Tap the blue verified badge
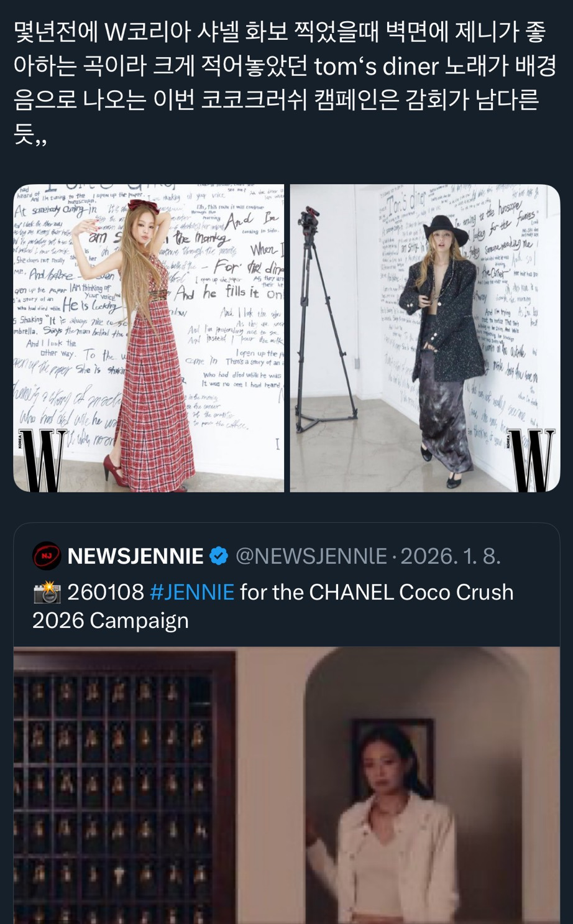The image size is (573, 924). pos(219,556)
